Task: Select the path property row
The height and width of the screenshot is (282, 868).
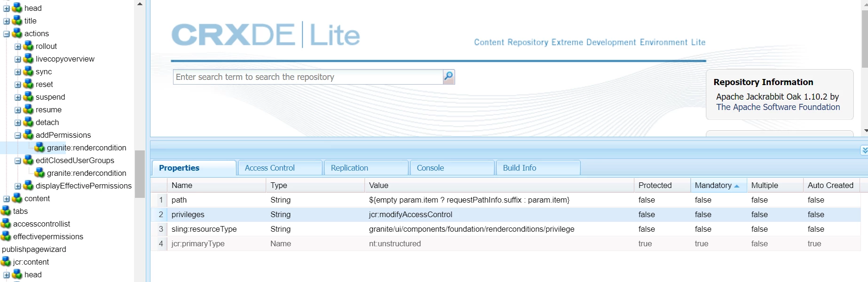Action: pos(506,200)
